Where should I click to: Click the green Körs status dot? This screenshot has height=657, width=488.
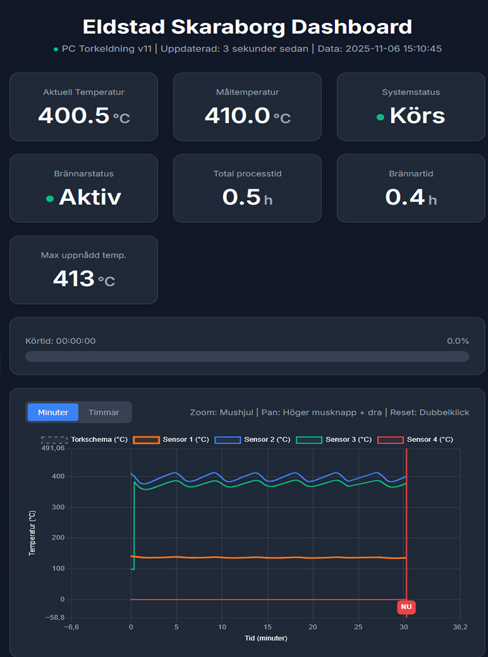click(380, 117)
